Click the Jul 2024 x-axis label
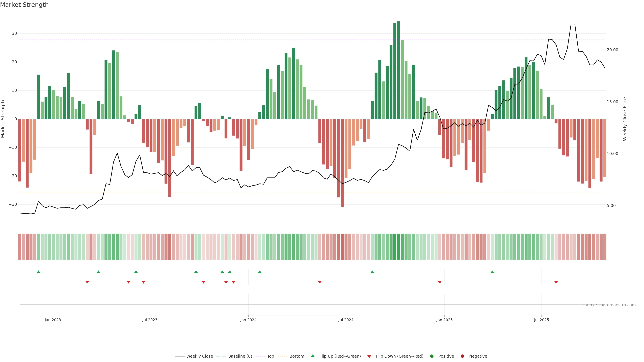Viewport: 644px width, 362px height. click(x=346, y=320)
